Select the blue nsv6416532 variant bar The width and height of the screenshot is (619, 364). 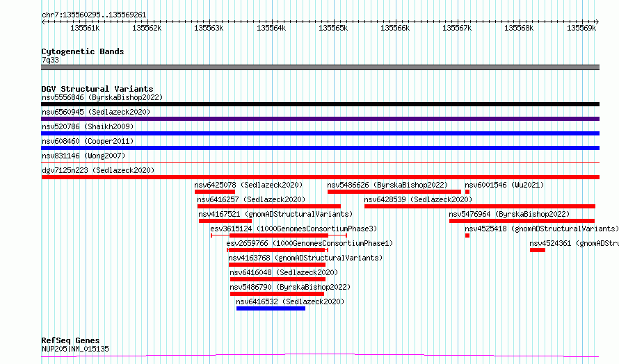click(x=271, y=309)
